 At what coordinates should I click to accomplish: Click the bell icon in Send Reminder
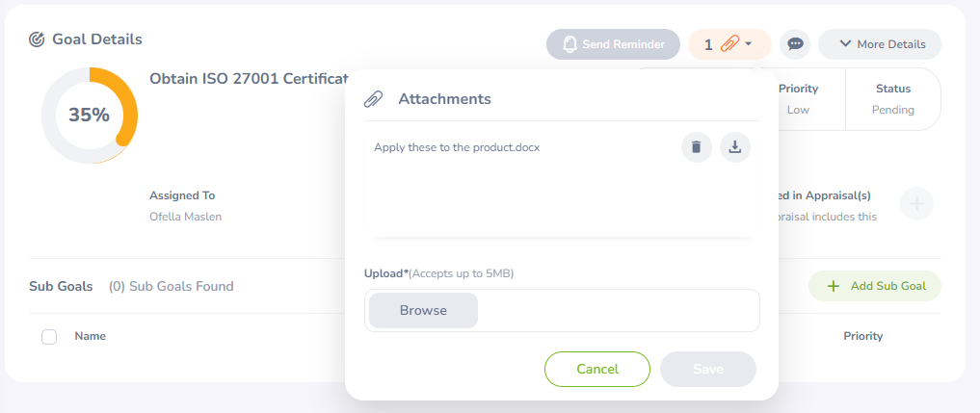(569, 44)
